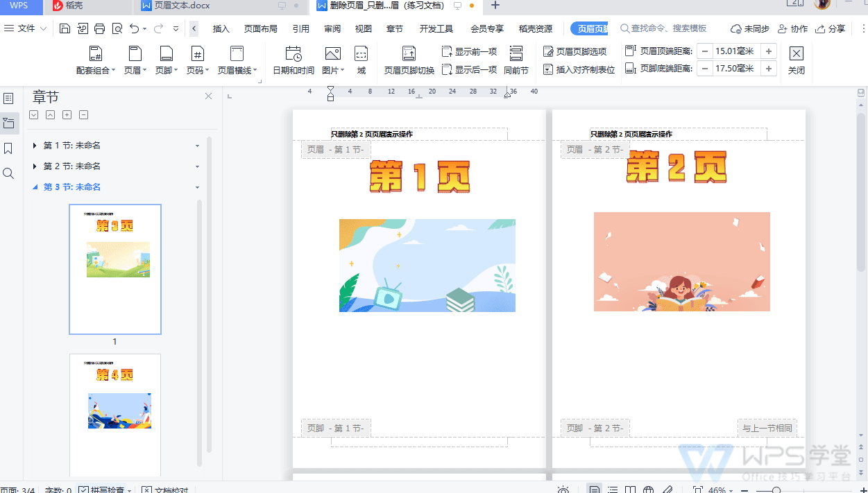Close header/footer editing via 关闭 icon

click(x=797, y=53)
